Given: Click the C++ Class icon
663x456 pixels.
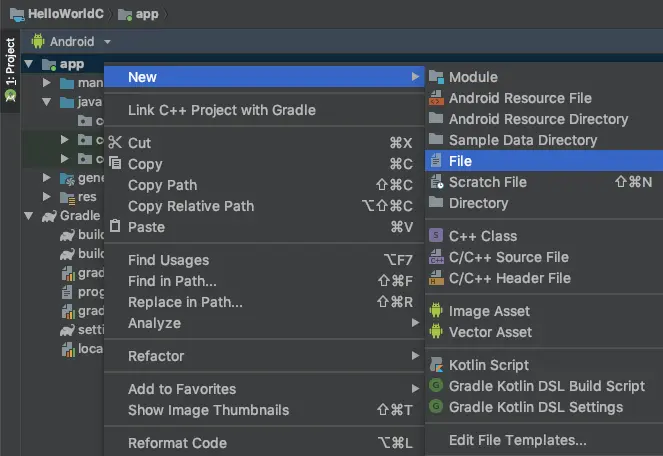Looking at the screenshot, I should tap(436, 236).
